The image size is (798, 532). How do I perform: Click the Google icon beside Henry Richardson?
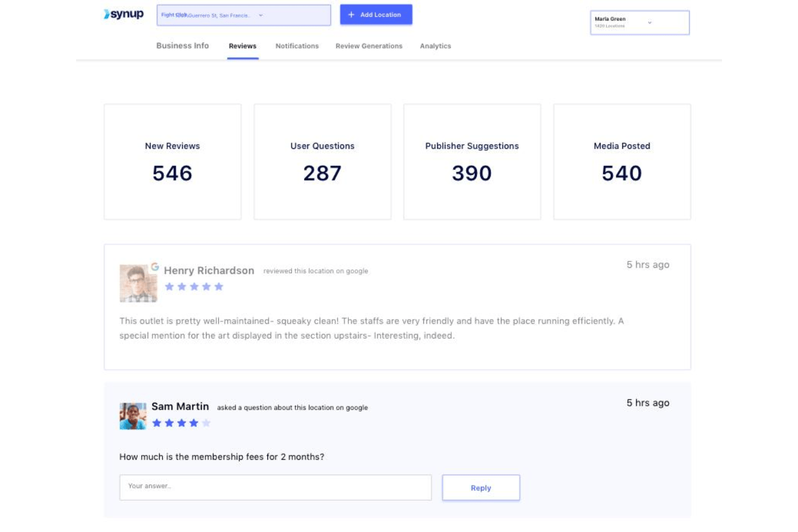(x=155, y=266)
